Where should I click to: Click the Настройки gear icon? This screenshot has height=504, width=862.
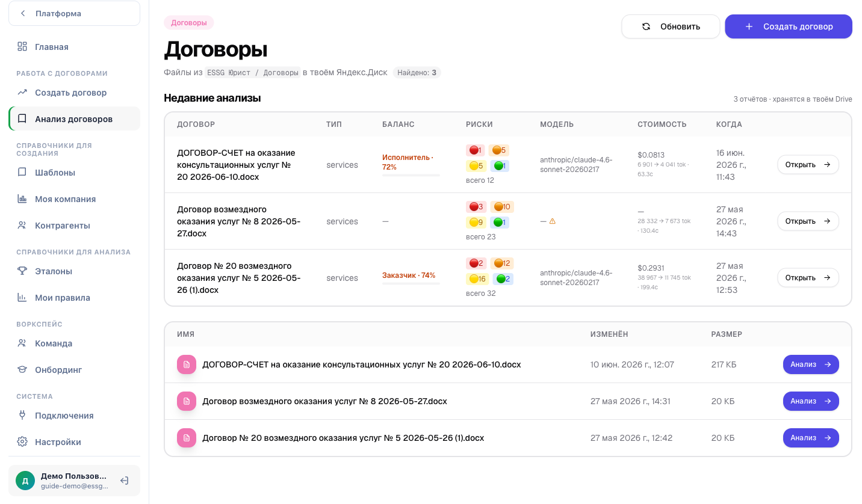[22, 441]
